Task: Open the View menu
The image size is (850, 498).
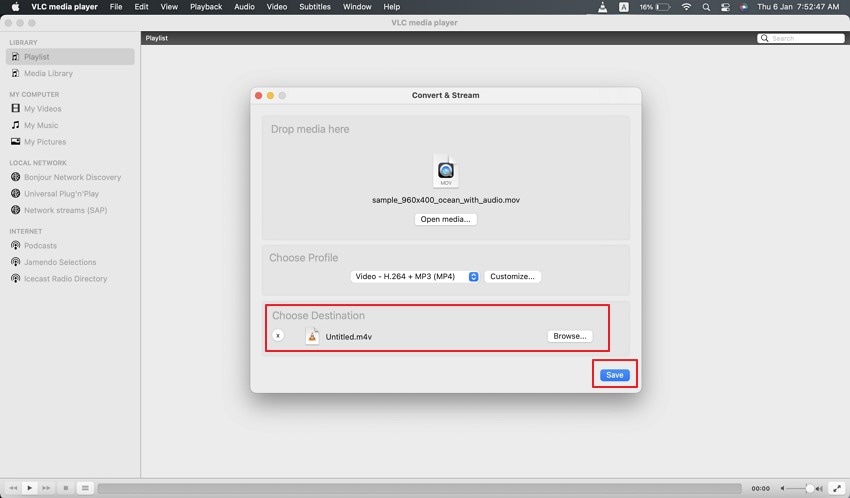Action: tap(169, 7)
